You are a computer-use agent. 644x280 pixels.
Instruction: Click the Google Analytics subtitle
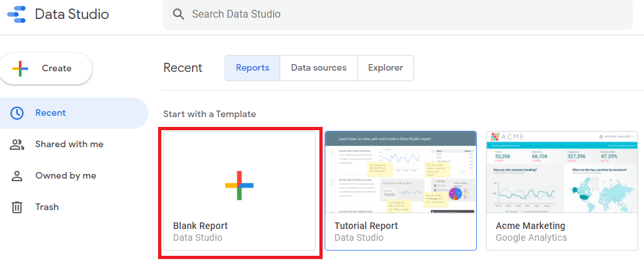(x=532, y=238)
